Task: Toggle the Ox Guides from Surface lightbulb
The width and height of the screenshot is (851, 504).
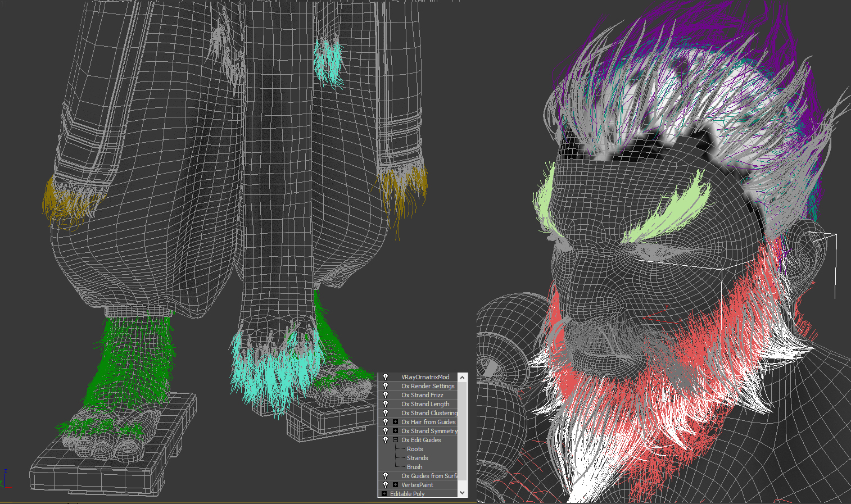Action: point(386,476)
